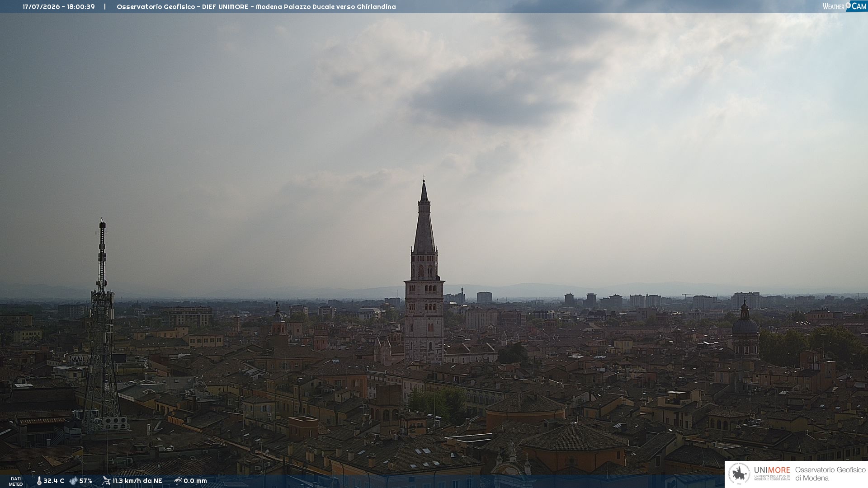The width and height of the screenshot is (868, 488).
Task: Select the 57% humidity value
Action: tap(86, 481)
